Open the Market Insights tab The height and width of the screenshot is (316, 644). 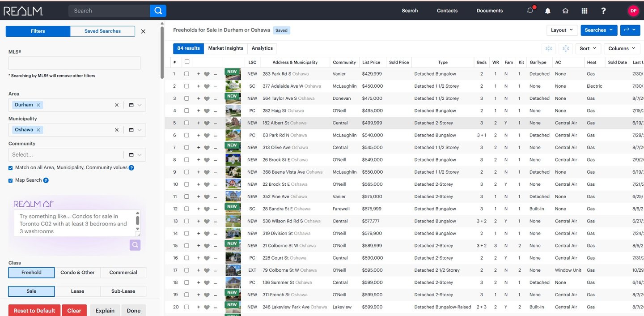click(226, 48)
